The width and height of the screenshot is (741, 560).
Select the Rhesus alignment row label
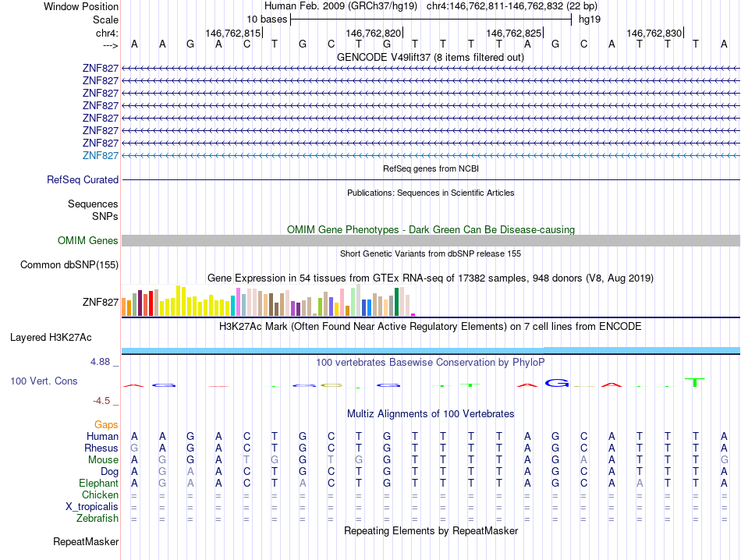point(101,448)
